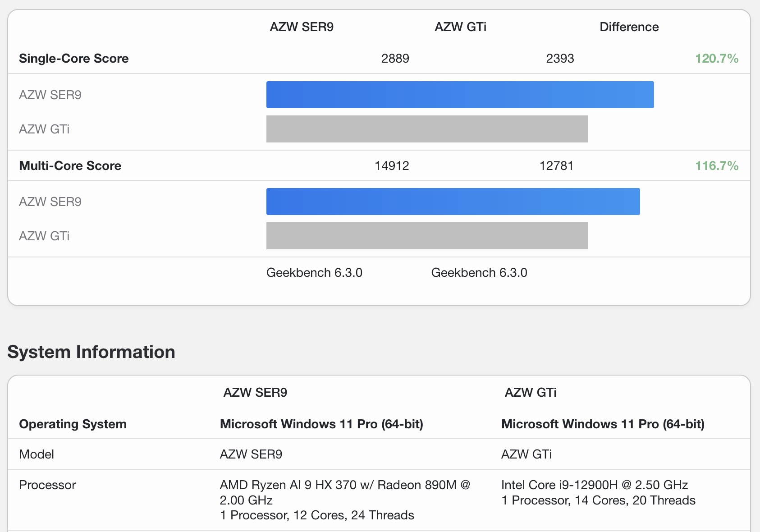The image size is (760, 532).
Task: Click the Operating System row label
Action: [x=73, y=424]
